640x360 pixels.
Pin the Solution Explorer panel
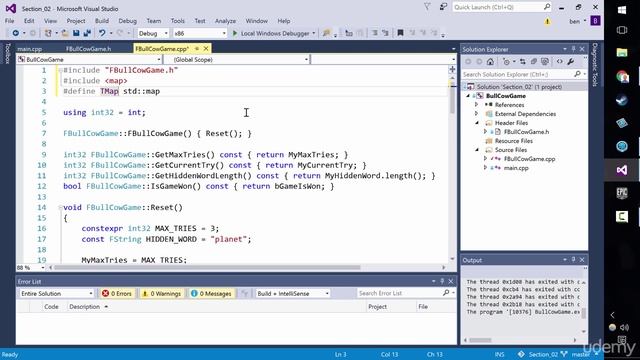(573, 49)
